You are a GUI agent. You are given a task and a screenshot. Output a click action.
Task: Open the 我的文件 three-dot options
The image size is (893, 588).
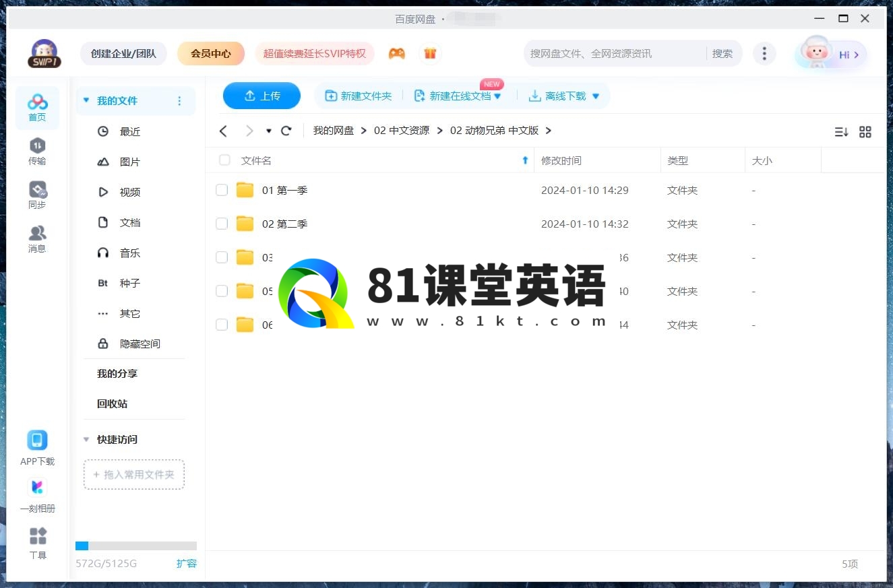[179, 101]
